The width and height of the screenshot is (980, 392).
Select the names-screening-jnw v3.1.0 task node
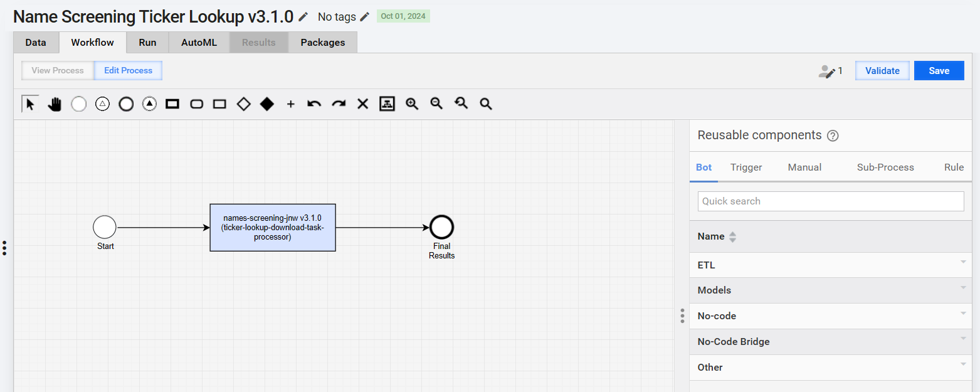pyautogui.click(x=273, y=228)
